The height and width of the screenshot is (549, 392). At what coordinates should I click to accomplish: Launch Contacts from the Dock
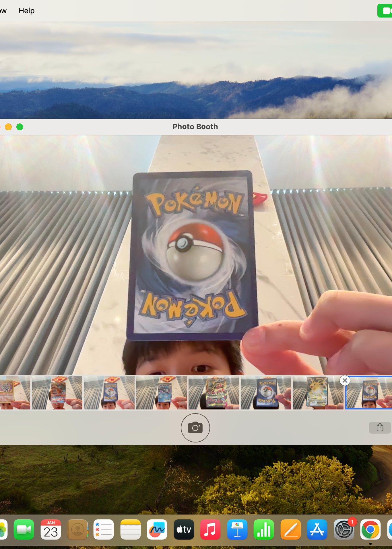77,530
